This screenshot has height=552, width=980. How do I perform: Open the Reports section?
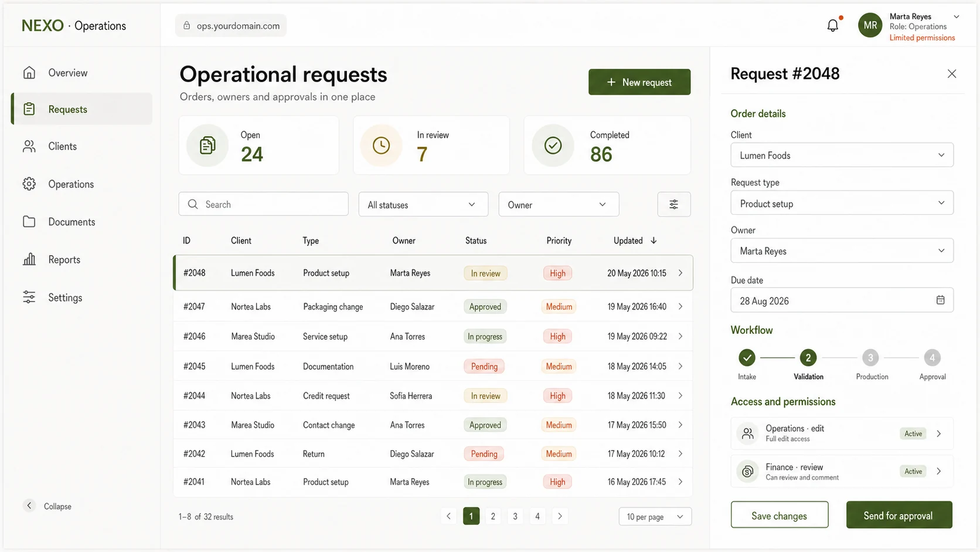coord(81,259)
